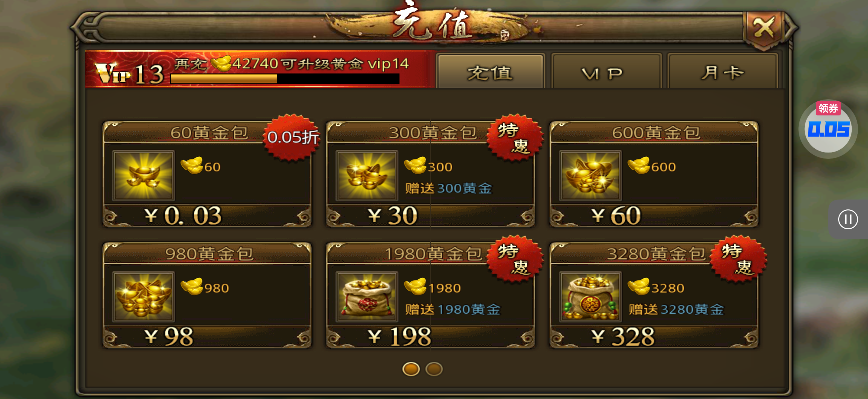Click the 1980 gold sack icon
Screen dimensions: 868x399
tap(367, 296)
